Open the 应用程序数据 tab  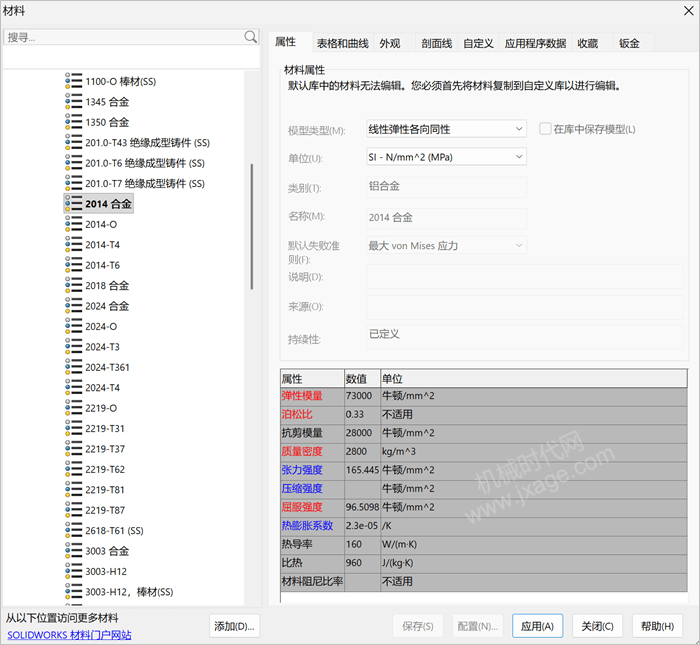[535, 43]
